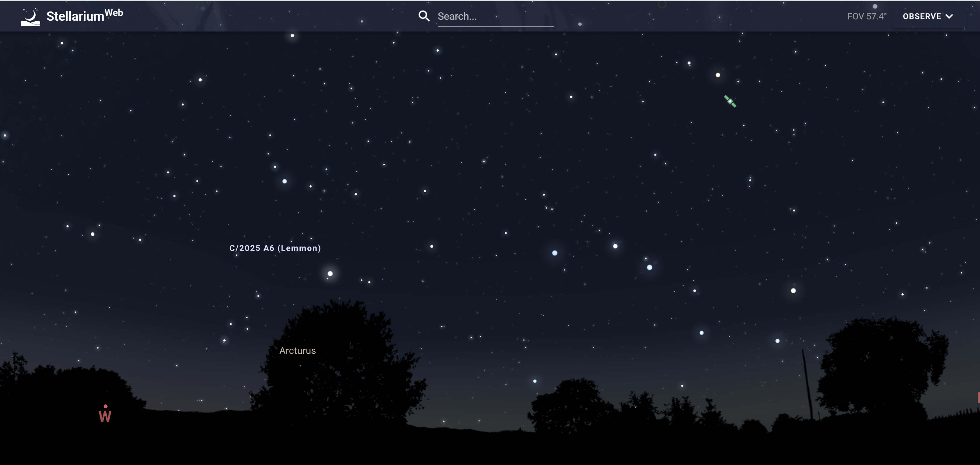
Task: Select the green satellite icon in sky
Action: tap(730, 101)
